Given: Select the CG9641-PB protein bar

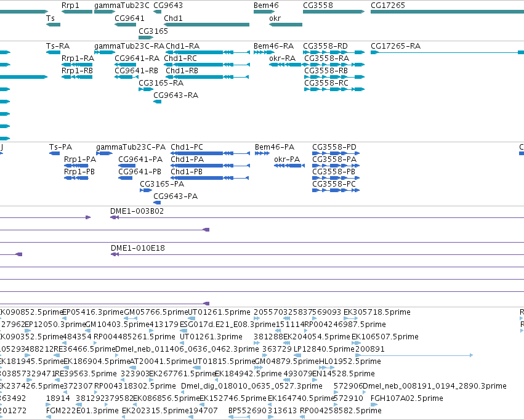Looking at the screenshot, I should click(126, 178).
